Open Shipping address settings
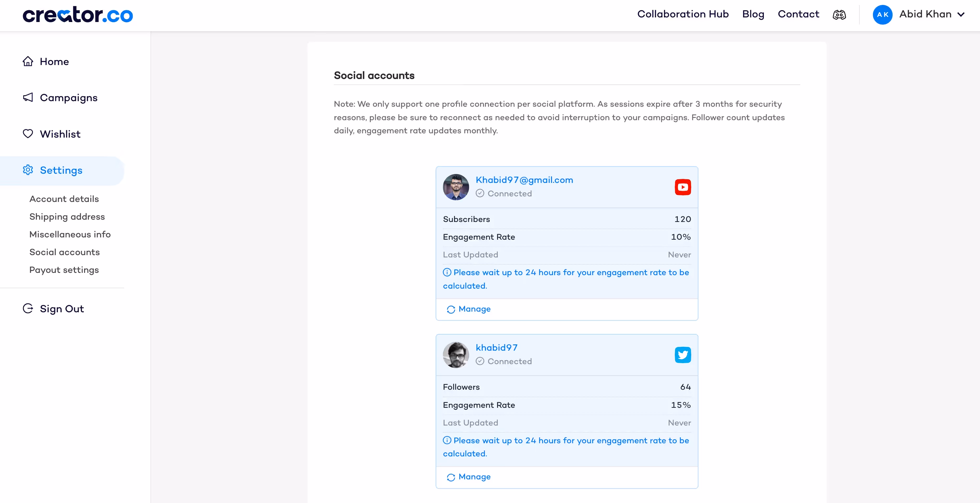 point(67,217)
